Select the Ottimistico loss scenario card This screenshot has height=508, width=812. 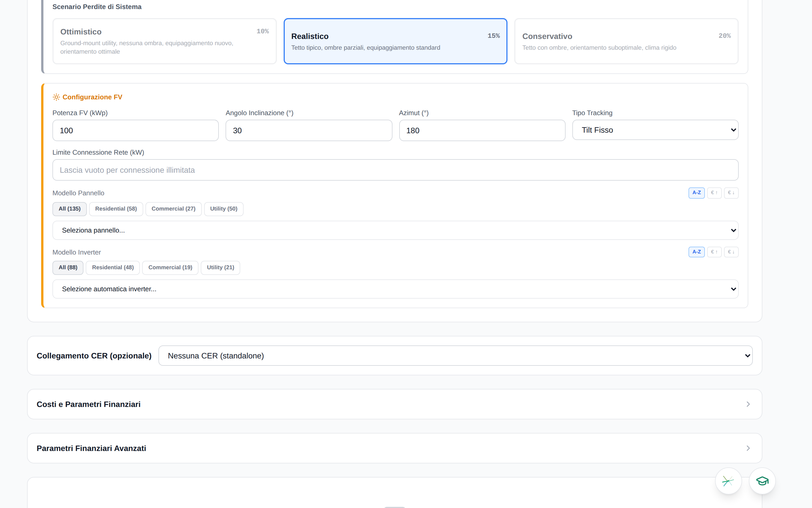tap(164, 41)
